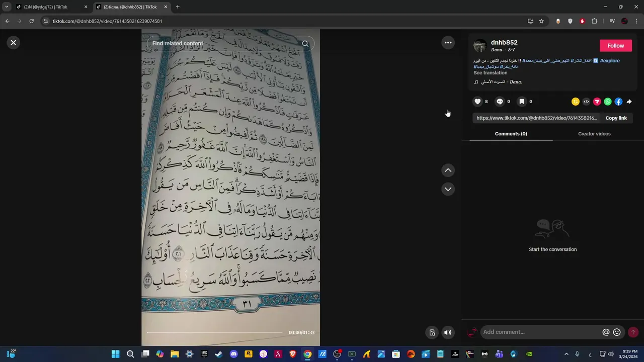Open taskbar Search
This screenshot has height=362, width=644.
(x=130, y=354)
